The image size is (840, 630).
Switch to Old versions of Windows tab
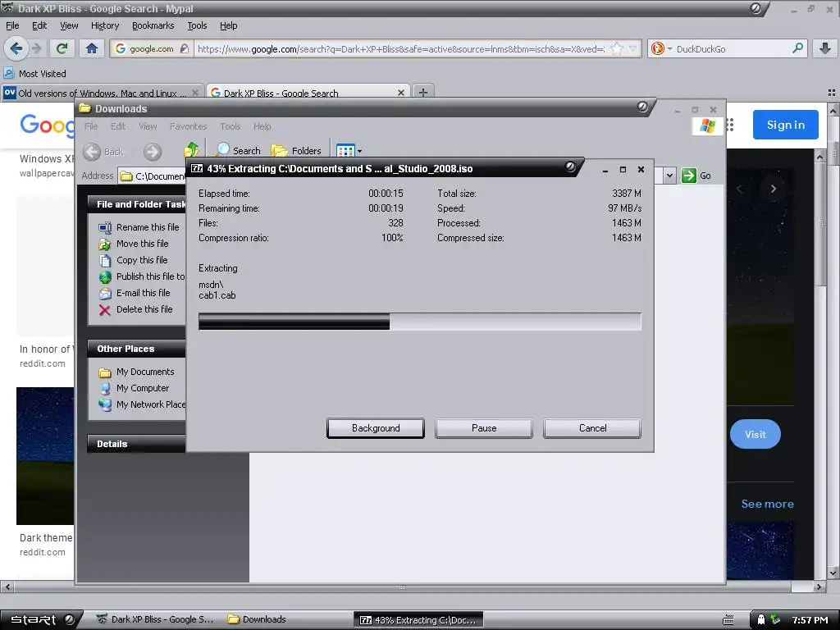102,93
